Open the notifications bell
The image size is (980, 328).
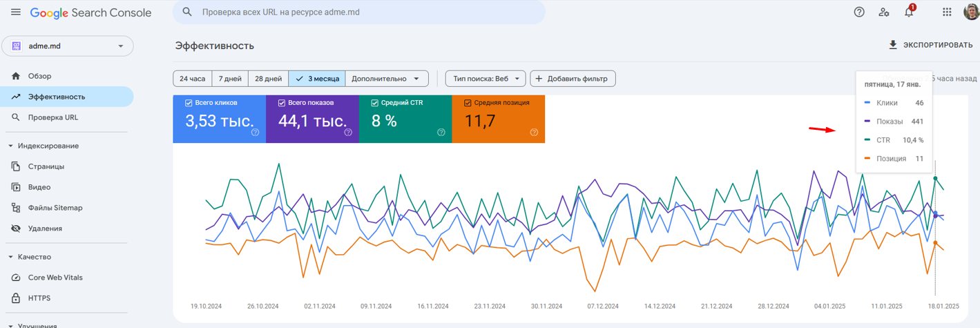click(x=909, y=12)
